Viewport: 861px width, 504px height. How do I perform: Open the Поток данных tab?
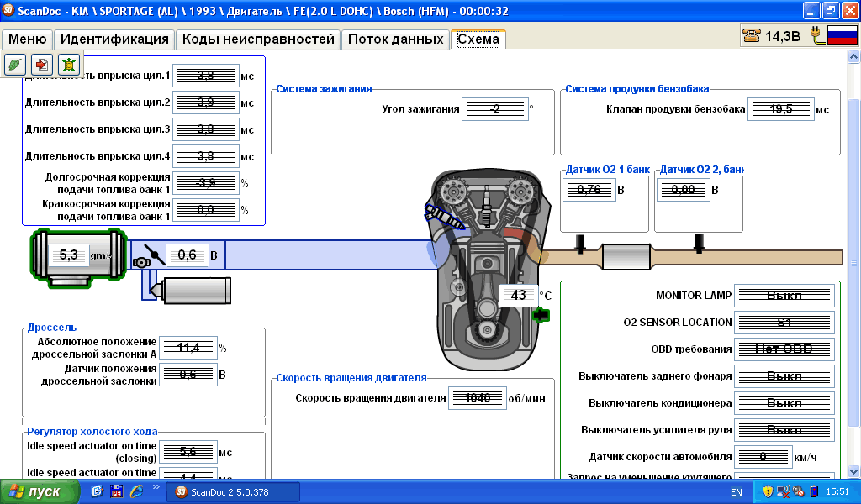click(x=395, y=39)
